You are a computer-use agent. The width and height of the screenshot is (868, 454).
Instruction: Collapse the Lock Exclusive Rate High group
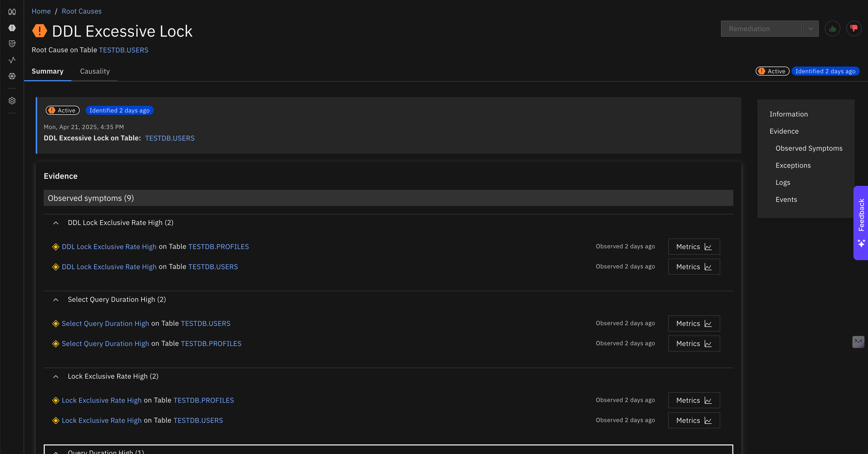(56, 376)
